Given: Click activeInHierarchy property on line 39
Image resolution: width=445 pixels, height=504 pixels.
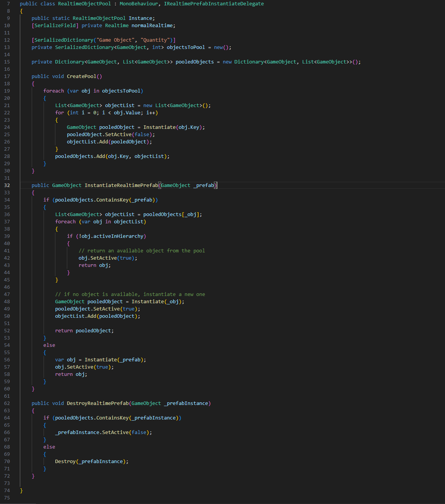Looking at the screenshot, I should click(118, 236).
